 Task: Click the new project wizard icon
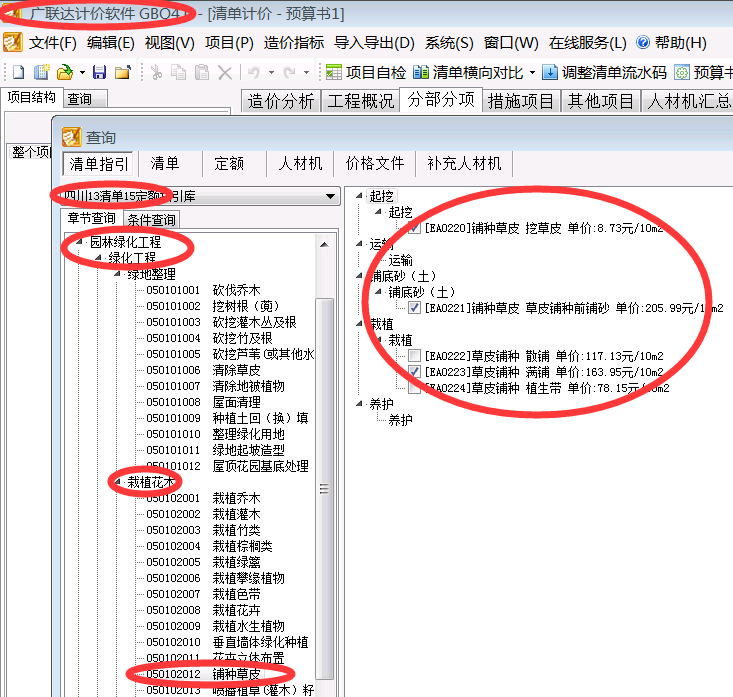(41, 72)
